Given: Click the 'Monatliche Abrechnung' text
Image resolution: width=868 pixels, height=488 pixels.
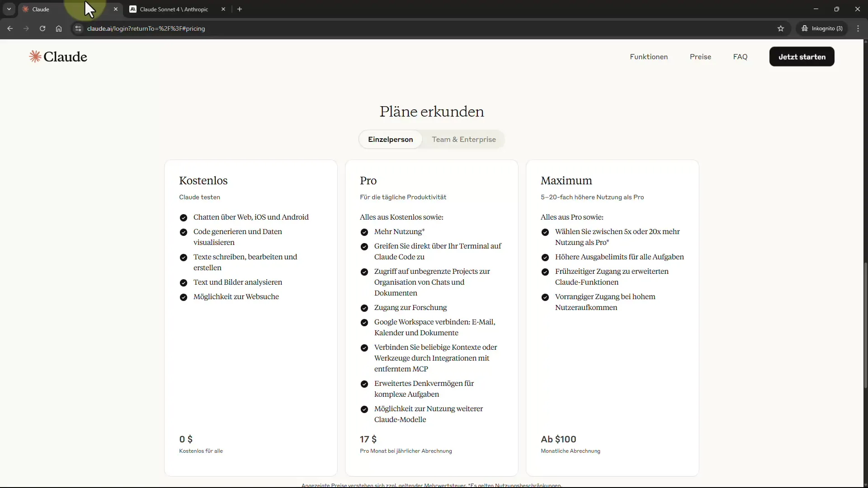Looking at the screenshot, I should pos(570,451).
